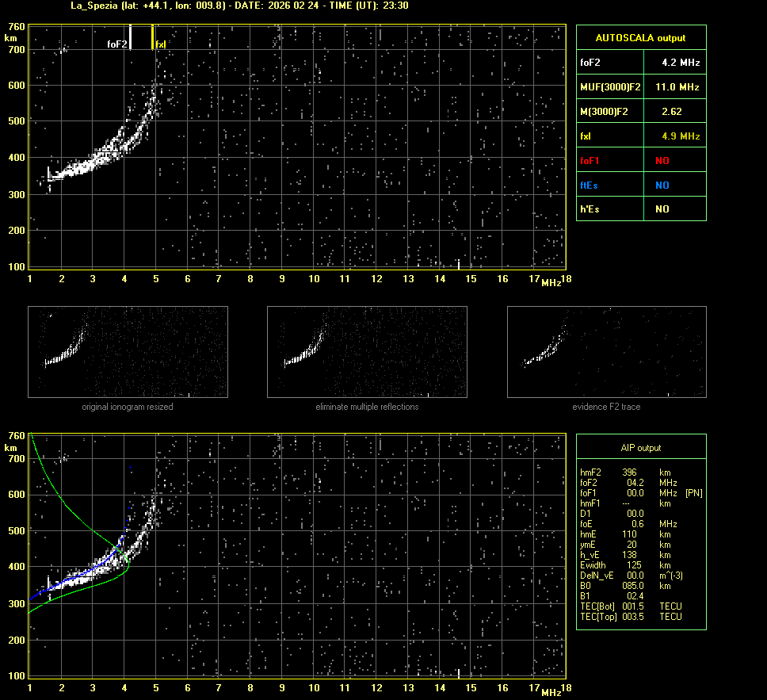Click the M(3000)F2 value 2.62

pyautogui.click(x=671, y=111)
